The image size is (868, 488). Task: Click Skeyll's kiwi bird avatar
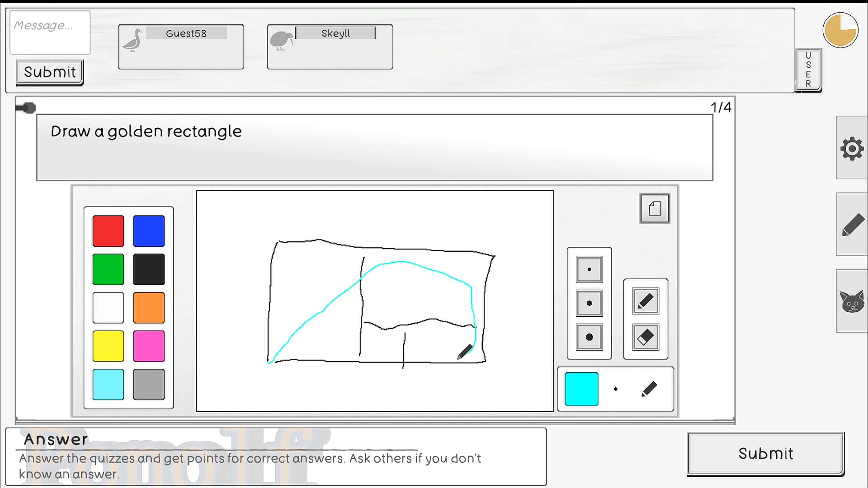coord(281,40)
